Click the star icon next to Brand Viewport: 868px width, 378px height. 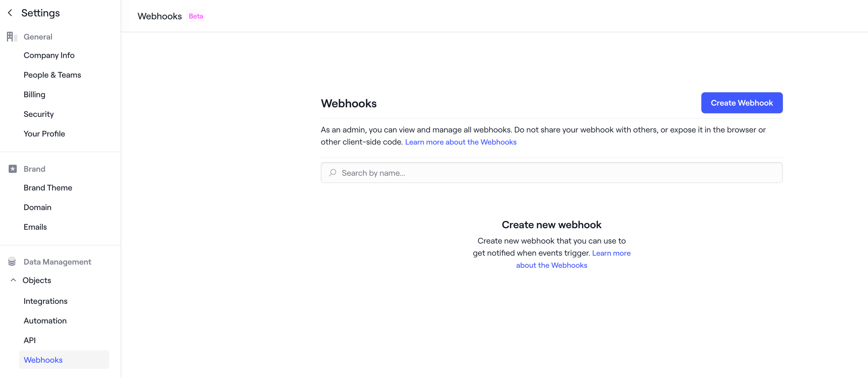12,169
